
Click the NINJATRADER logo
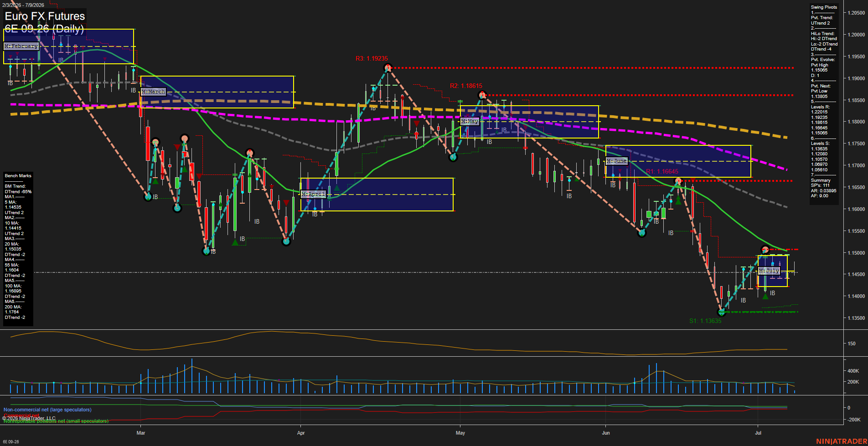click(x=841, y=441)
